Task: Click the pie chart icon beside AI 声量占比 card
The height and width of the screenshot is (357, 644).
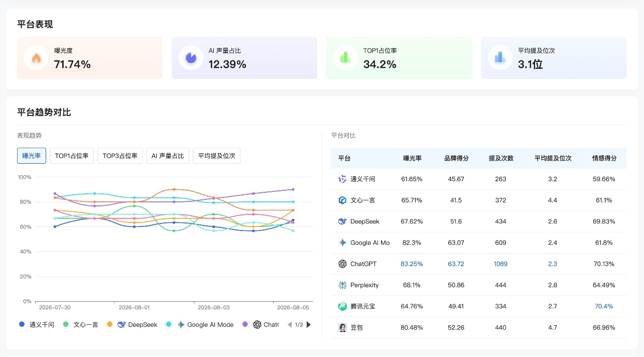Action: click(x=191, y=58)
